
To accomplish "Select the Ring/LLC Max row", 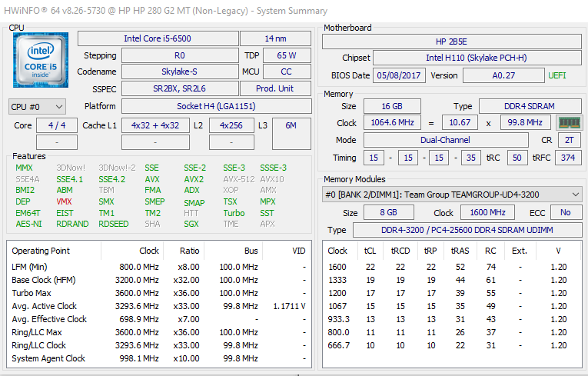I will (159, 332).
